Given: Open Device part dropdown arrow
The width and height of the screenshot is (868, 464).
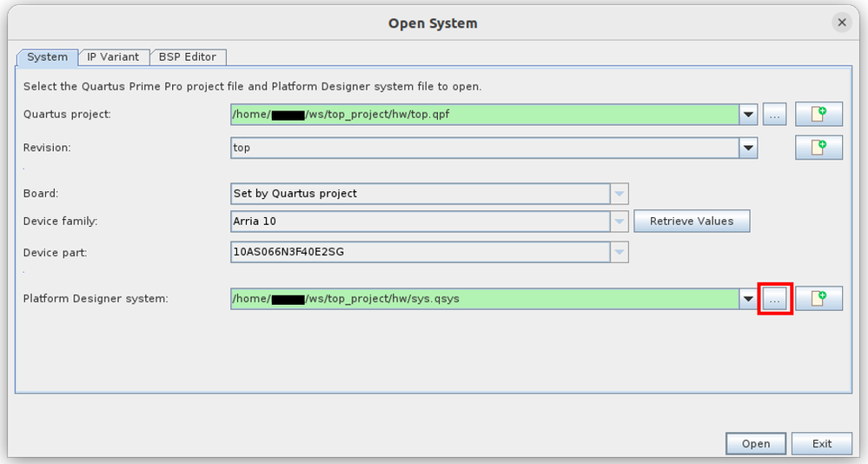Looking at the screenshot, I should (x=619, y=253).
